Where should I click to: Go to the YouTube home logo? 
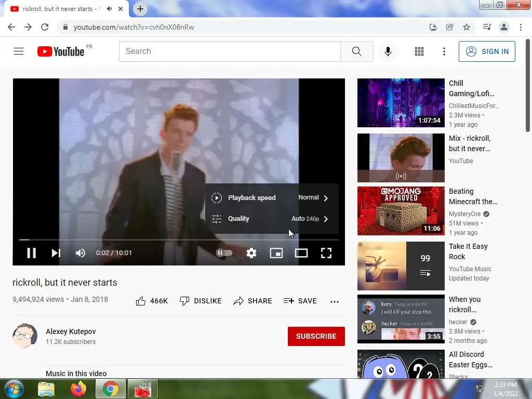[61, 51]
